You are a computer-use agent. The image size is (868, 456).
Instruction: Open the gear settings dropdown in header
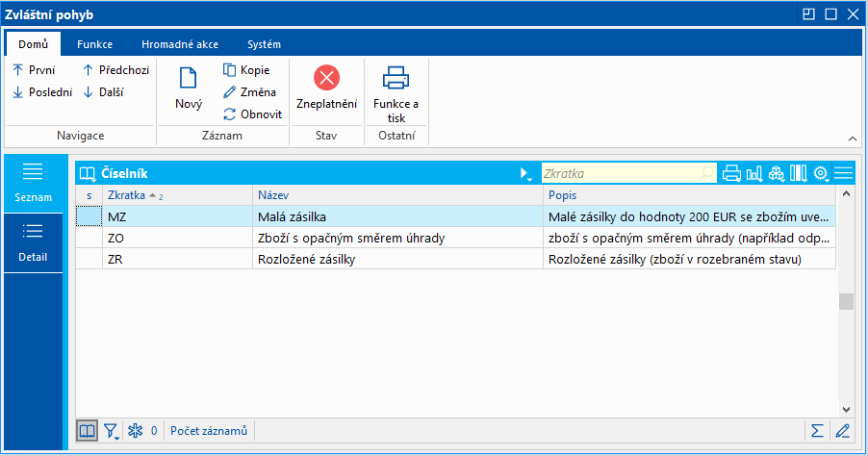tap(821, 174)
